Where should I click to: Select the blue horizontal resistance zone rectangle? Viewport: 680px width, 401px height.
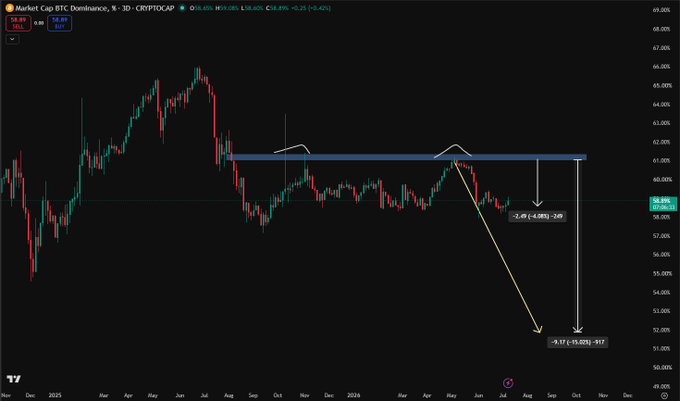pos(406,157)
